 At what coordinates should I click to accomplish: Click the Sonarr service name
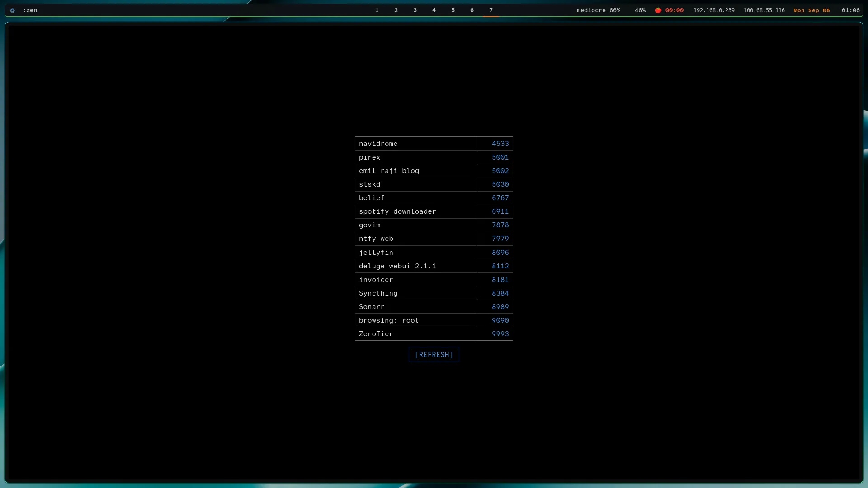tap(372, 307)
